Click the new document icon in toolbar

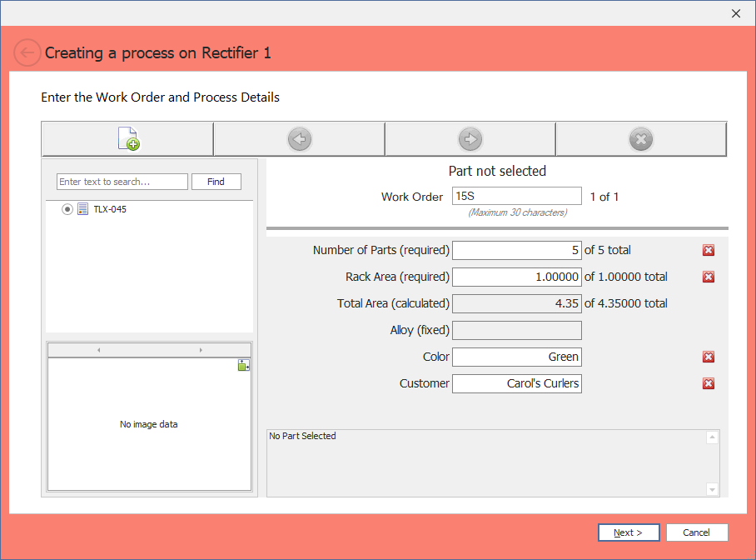(x=127, y=139)
